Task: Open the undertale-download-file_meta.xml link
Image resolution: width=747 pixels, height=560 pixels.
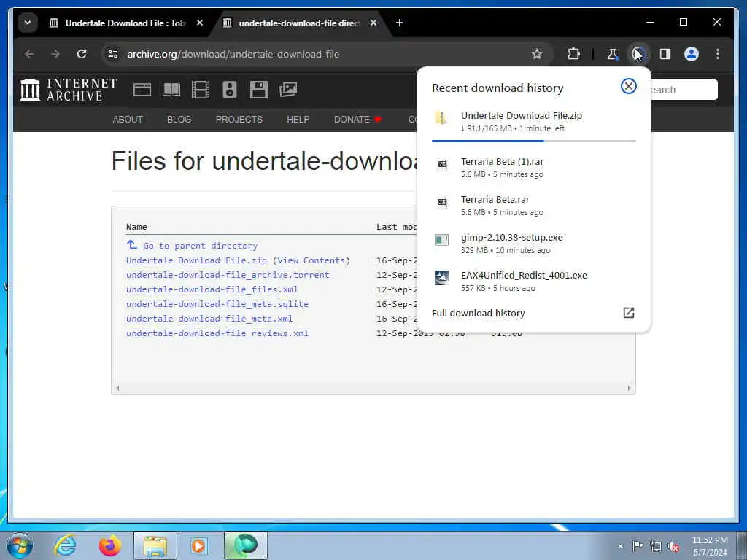Action: (209, 319)
